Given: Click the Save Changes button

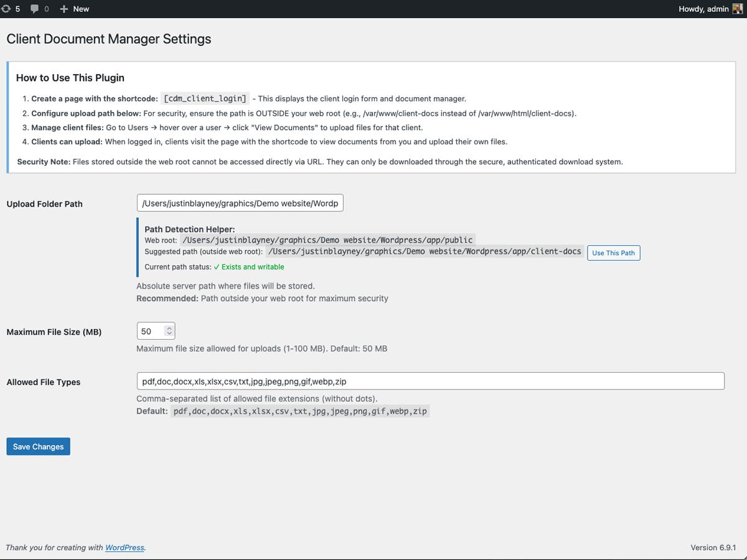Looking at the screenshot, I should (x=38, y=446).
